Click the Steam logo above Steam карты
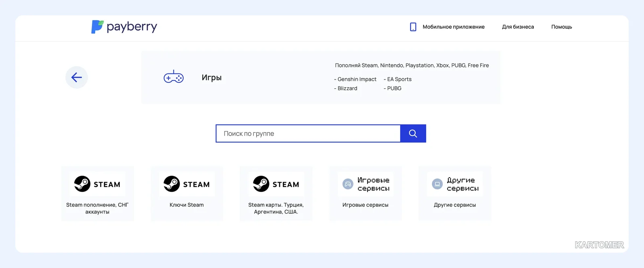 coord(276,184)
